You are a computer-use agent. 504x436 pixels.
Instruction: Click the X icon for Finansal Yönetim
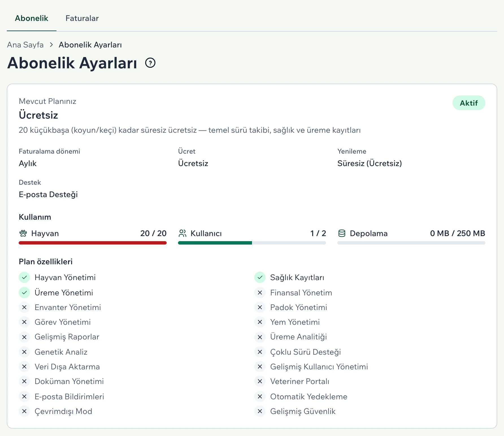260,293
